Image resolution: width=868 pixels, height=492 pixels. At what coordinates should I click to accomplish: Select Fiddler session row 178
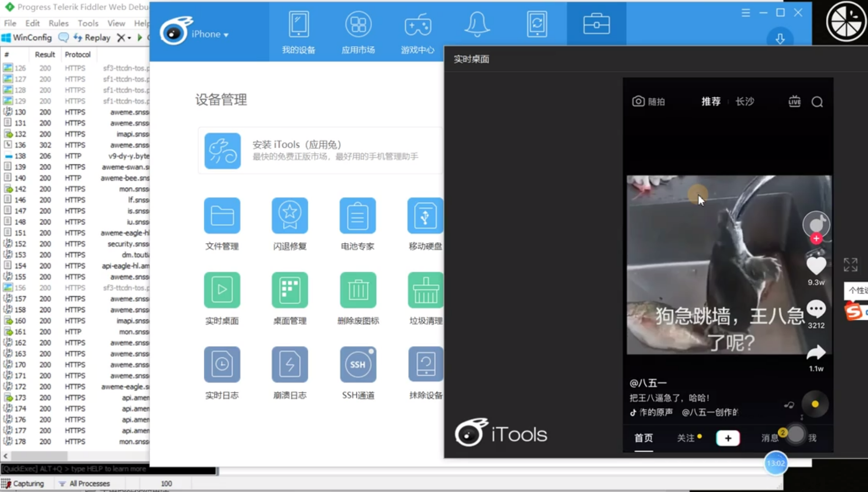76,442
